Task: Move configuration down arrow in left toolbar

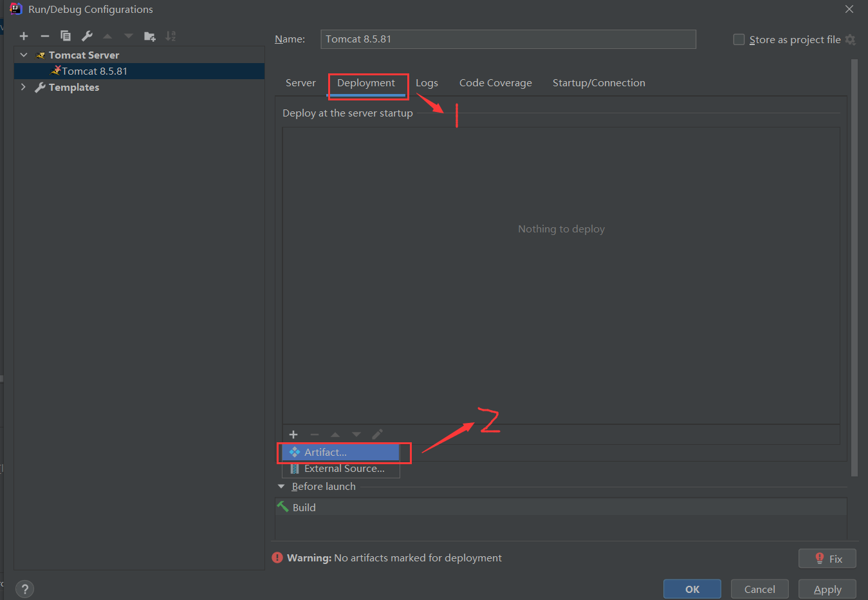Action: (x=129, y=36)
